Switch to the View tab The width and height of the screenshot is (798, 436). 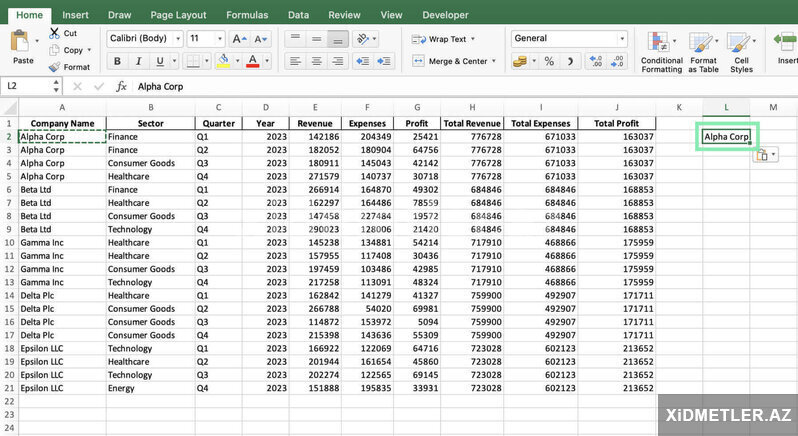pyautogui.click(x=391, y=15)
